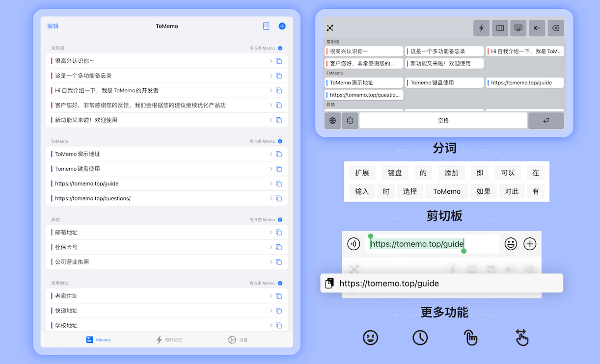This screenshot has width=600, height=364.
Task: Switch to the 短时记忆 tab
Action: pyautogui.click(x=169, y=339)
